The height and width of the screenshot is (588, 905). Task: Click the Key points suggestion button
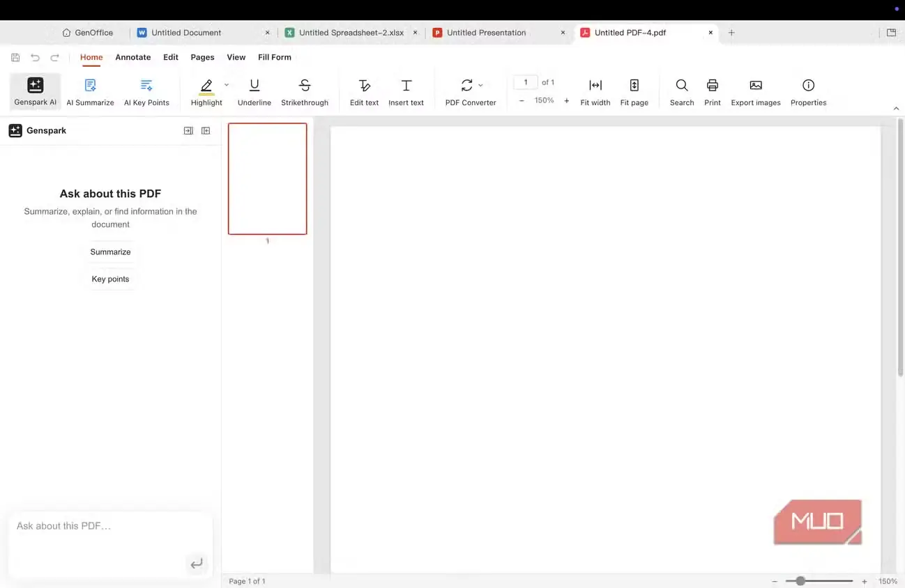[x=110, y=279]
